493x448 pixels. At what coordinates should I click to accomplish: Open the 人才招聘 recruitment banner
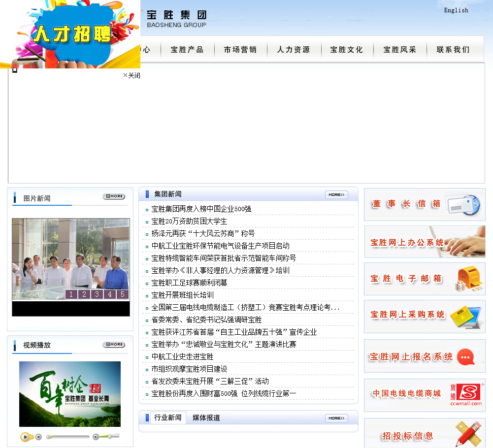pos(70,34)
